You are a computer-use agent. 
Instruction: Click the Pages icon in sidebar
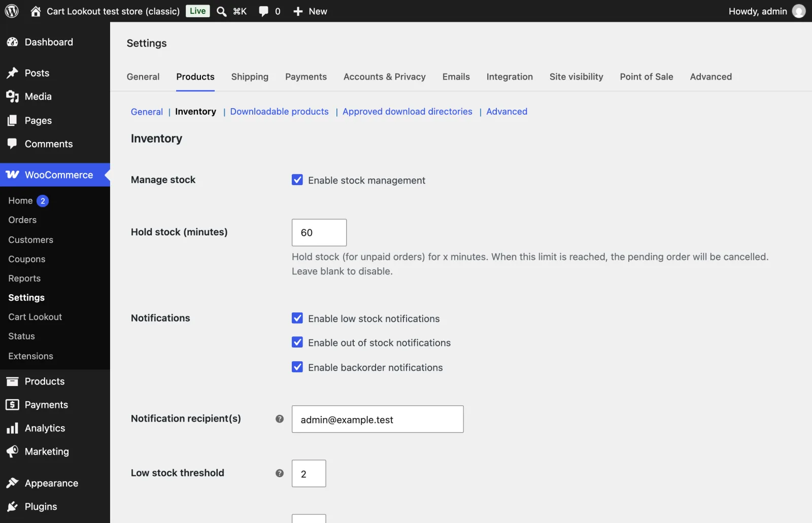[13, 120]
